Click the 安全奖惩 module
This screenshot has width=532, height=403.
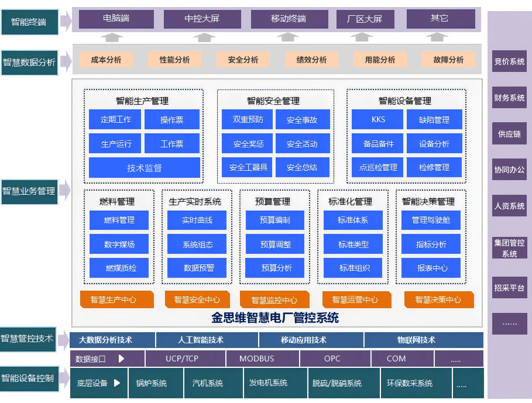[x=248, y=143]
